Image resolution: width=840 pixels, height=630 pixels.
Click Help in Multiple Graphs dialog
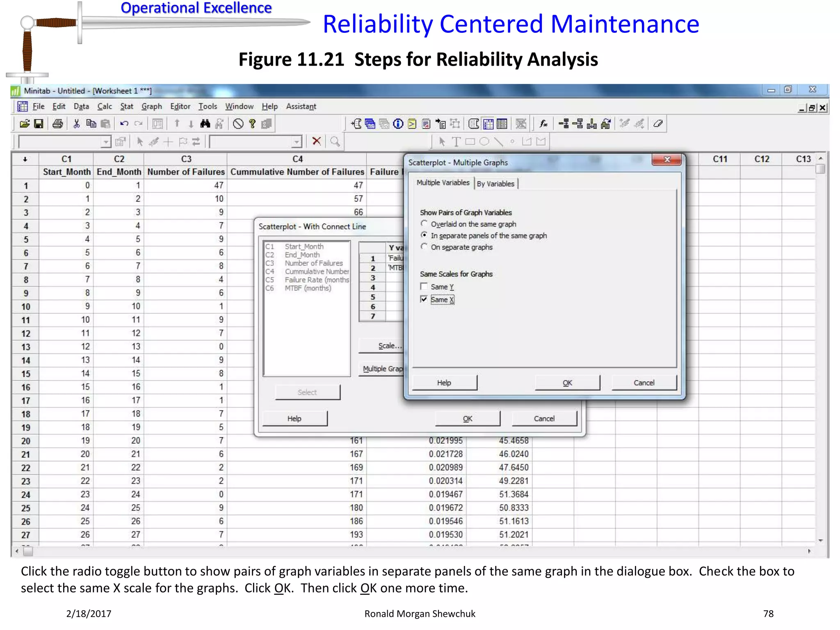444,383
